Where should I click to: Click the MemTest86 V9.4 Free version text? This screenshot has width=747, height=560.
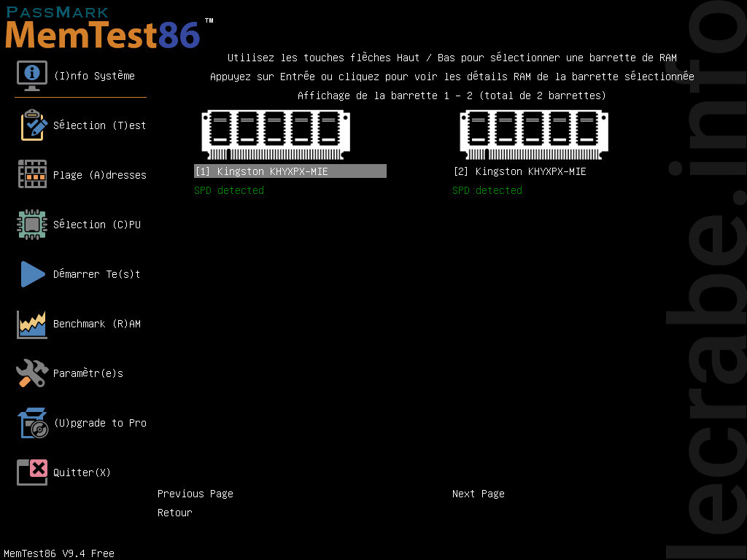click(x=59, y=553)
